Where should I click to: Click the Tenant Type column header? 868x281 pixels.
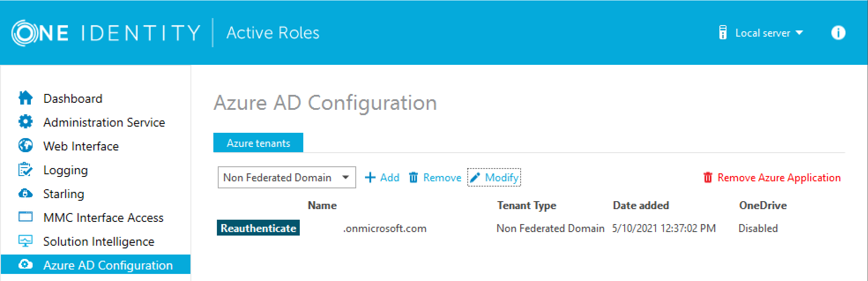coord(527,206)
